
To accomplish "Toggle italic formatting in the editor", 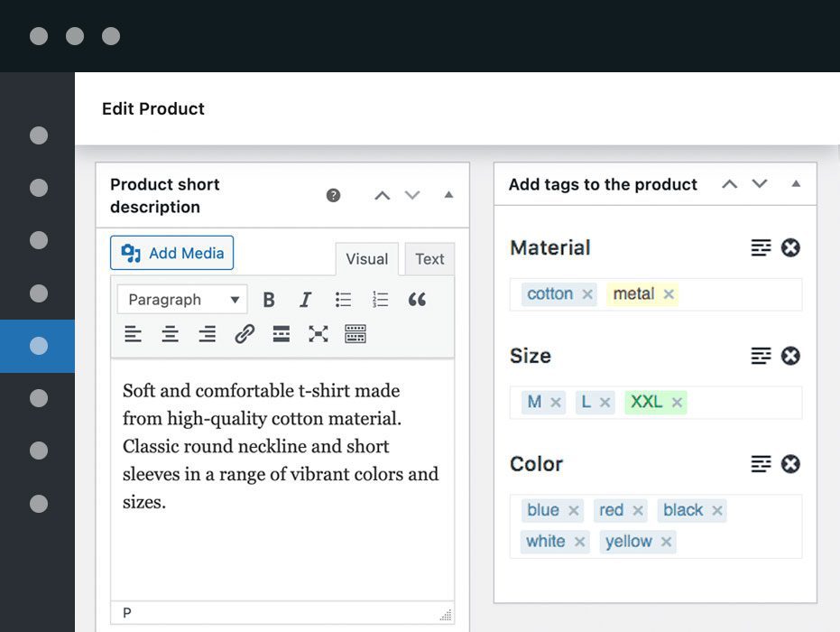I will pos(305,300).
